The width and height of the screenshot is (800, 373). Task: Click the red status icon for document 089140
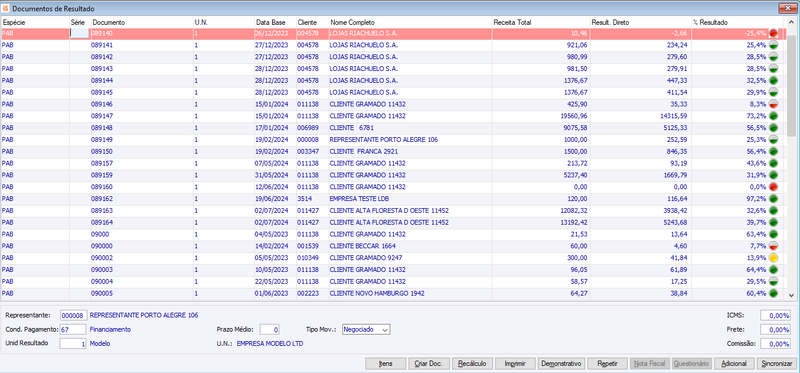tap(773, 33)
